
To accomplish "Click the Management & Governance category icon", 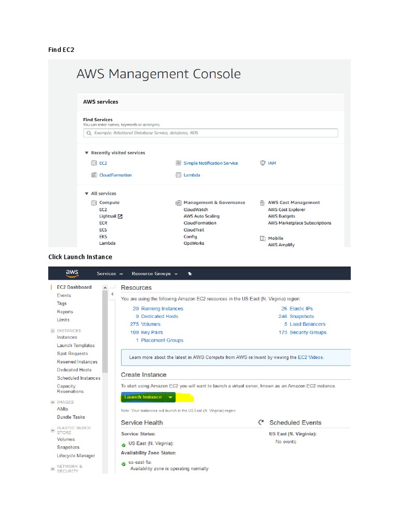I will [x=178, y=203].
